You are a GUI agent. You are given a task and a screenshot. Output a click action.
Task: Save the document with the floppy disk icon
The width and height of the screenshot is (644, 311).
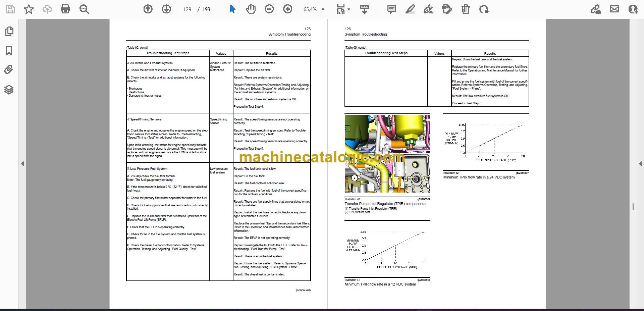pyautogui.click(x=10, y=9)
